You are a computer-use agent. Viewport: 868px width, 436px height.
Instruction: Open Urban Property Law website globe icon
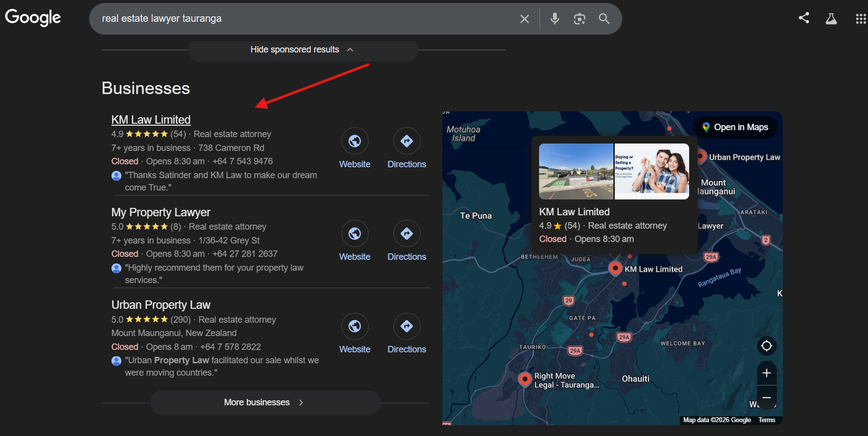pos(355,326)
